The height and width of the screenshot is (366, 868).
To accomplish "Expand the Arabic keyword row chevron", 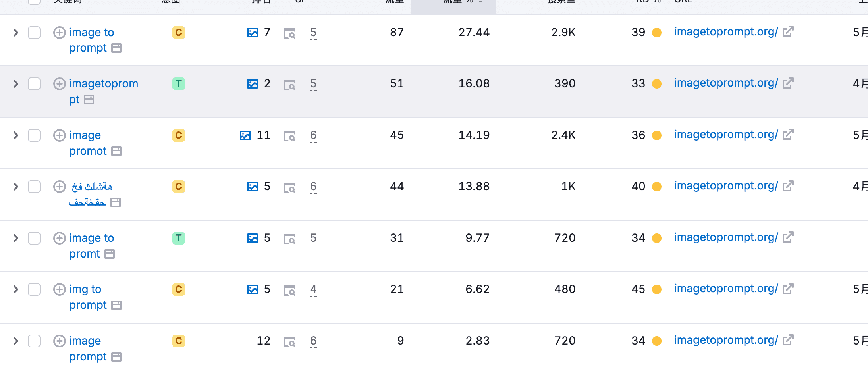I will [x=15, y=187].
